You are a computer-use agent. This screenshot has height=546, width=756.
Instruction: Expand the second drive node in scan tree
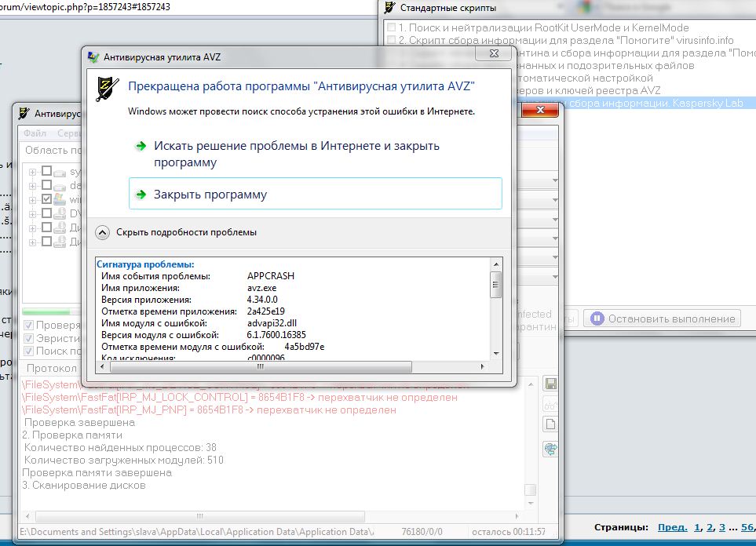point(32,186)
